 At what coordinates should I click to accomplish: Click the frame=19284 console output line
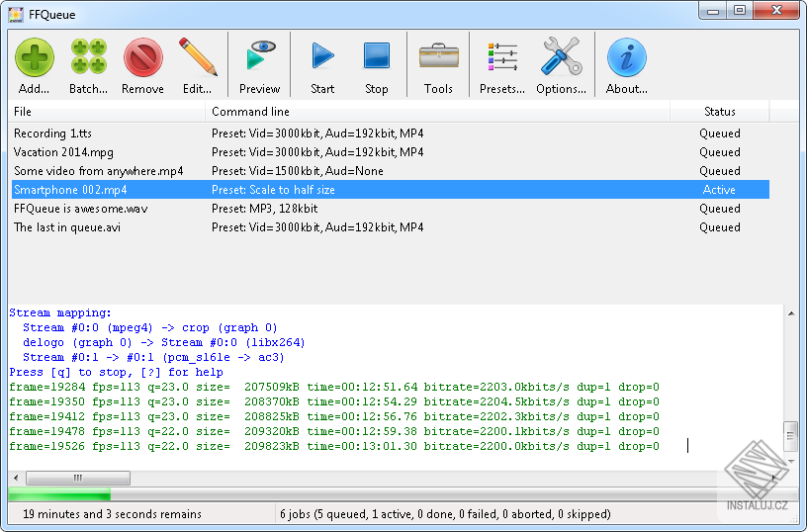click(334, 387)
